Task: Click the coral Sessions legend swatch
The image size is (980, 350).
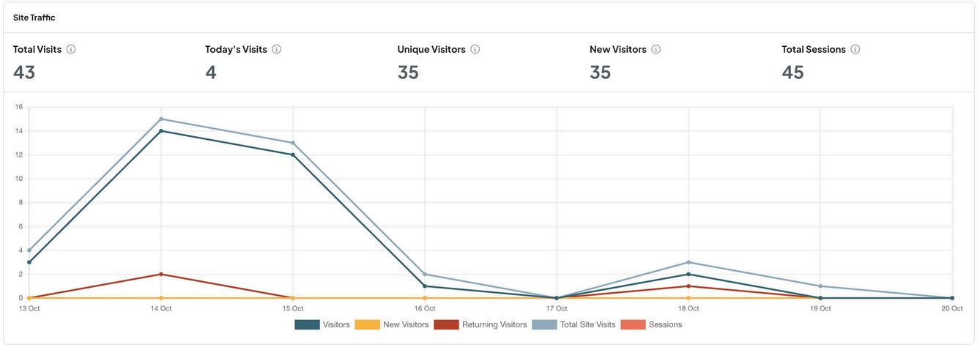Action: [x=633, y=324]
